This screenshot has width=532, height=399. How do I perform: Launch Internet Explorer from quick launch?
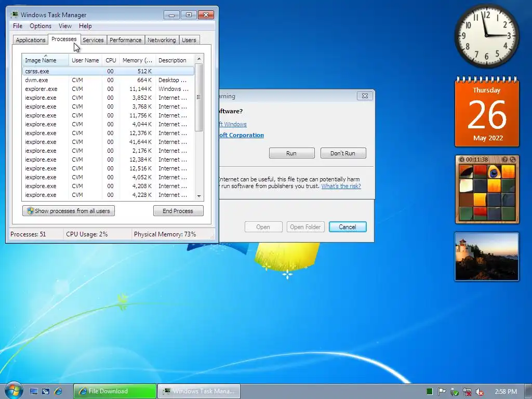pyautogui.click(x=58, y=391)
